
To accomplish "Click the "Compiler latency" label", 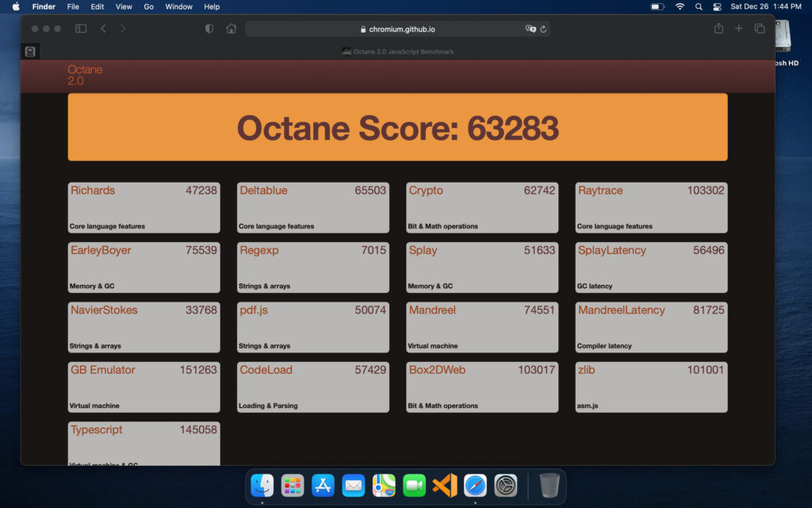I will (x=604, y=346).
